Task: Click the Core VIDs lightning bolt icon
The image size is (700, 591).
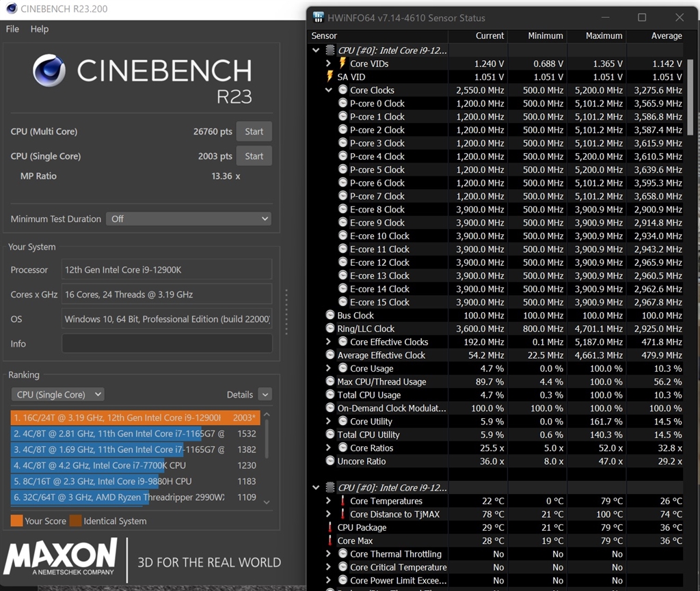Action: [x=342, y=63]
